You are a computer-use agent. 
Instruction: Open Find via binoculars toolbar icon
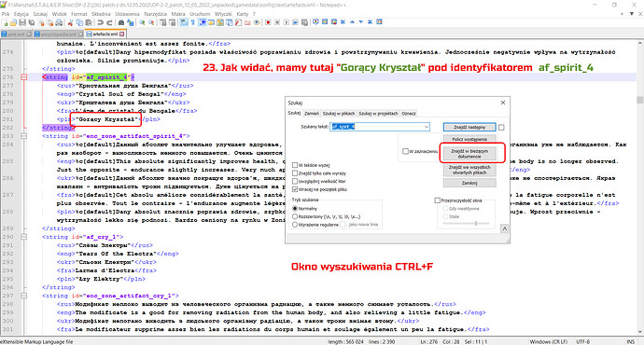click(x=121, y=22)
